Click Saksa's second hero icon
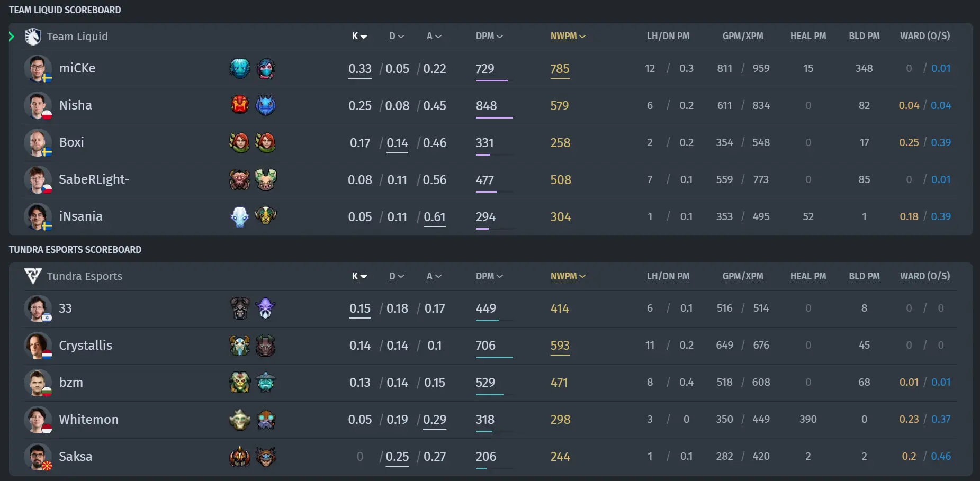The width and height of the screenshot is (980, 481). tap(266, 457)
